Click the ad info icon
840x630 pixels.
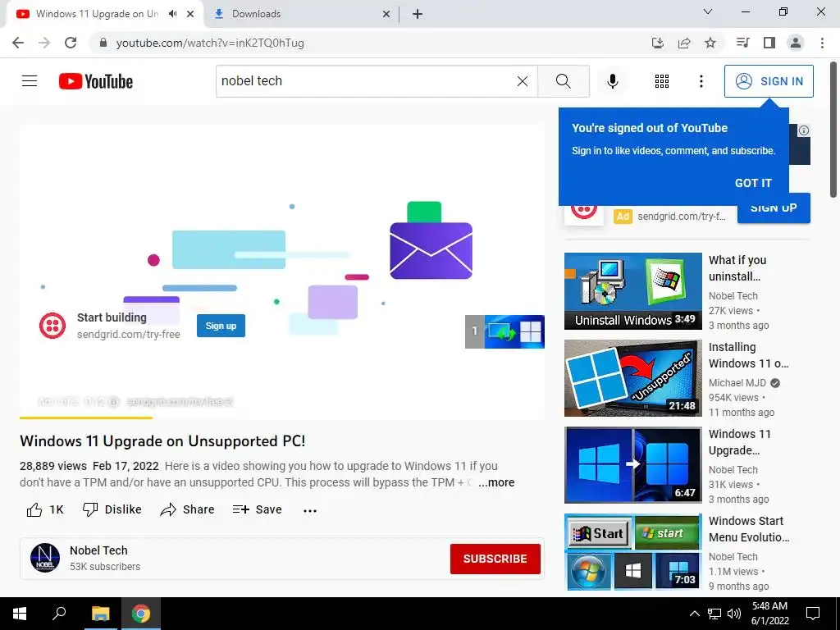click(x=804, y=130)
